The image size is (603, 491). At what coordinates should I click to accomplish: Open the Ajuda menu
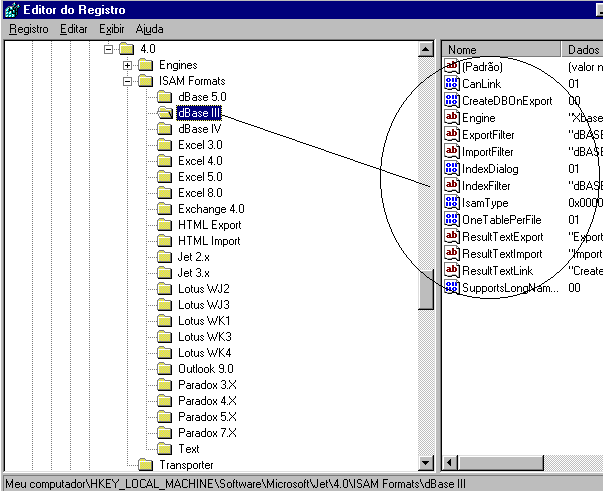(149, 29)
